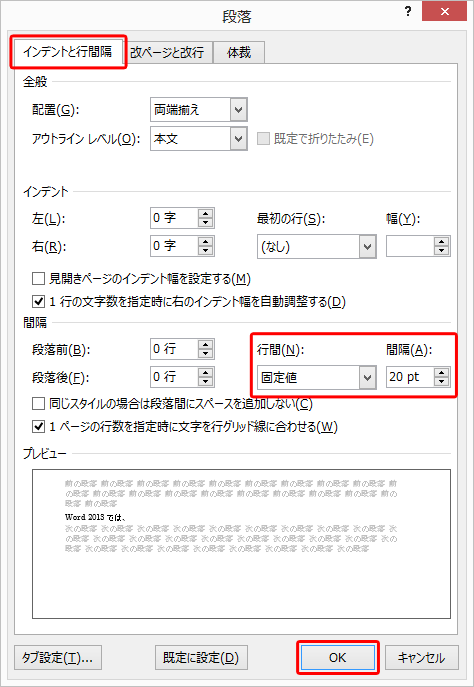
Task: Click the 間隔 20 pt field
Action: (x=410, y=377)
